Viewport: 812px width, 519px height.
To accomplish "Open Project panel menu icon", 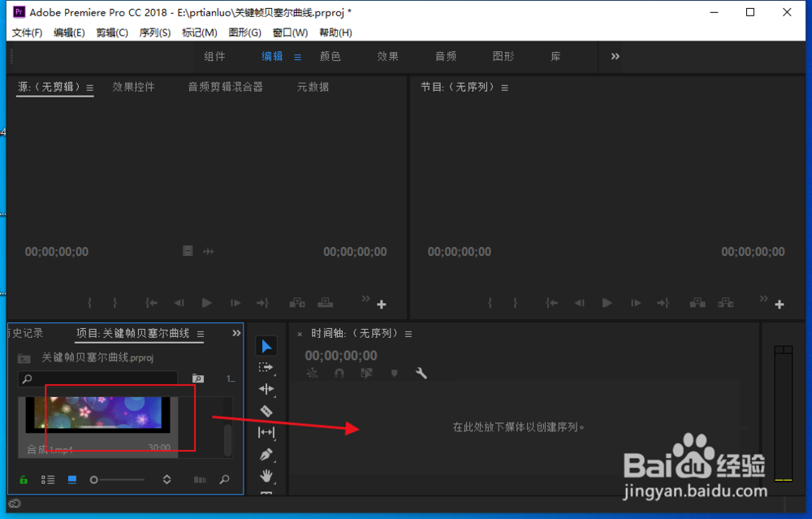I will coord(201,334).
